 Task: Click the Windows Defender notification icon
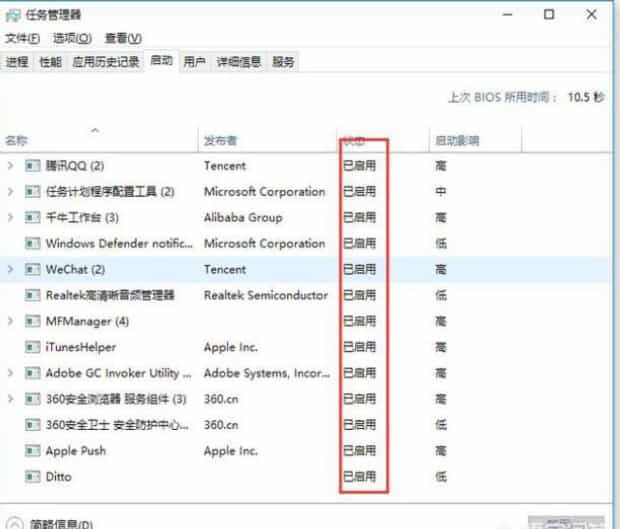coord(32,244)
